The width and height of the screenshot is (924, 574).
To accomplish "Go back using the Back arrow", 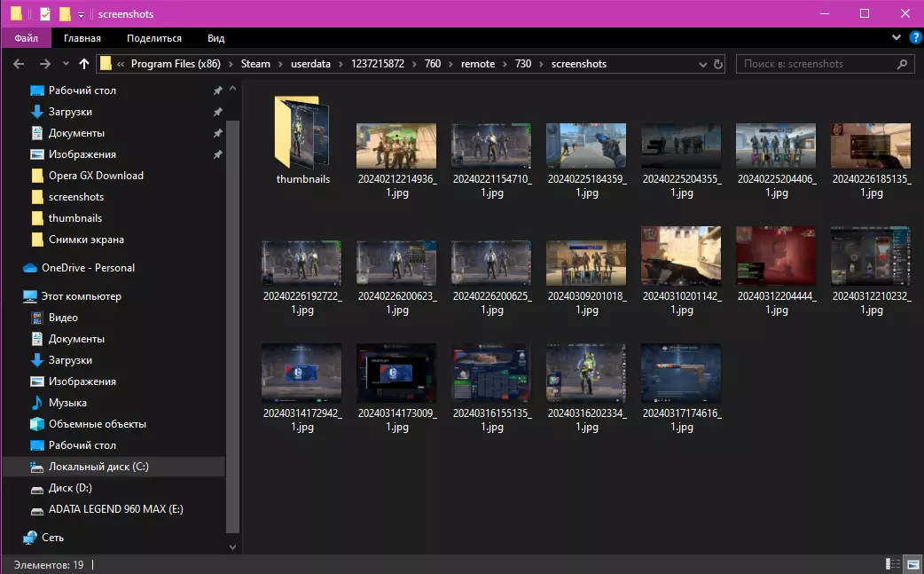I will [x=19, y=64].
